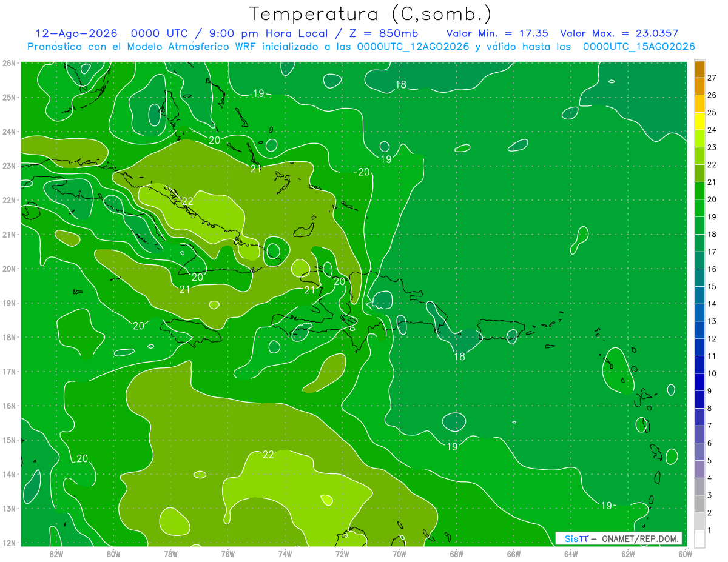The width and height of the screenshot is (728, 562).
Task: Click the legend value 15
Action: click(x=712, y=286)
